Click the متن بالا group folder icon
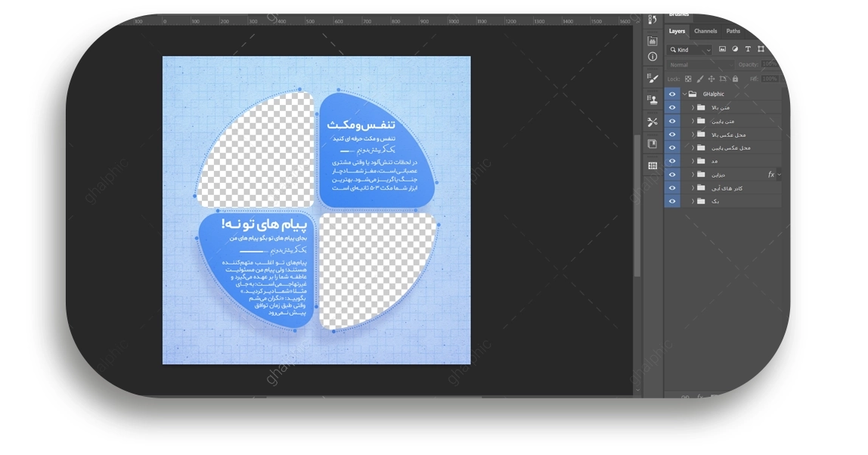 click(702, 107)
